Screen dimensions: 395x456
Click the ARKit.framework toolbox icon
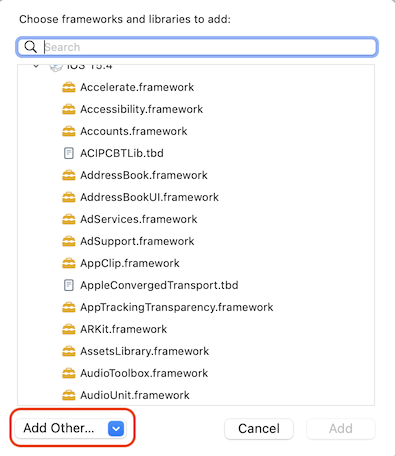point(69,329)
